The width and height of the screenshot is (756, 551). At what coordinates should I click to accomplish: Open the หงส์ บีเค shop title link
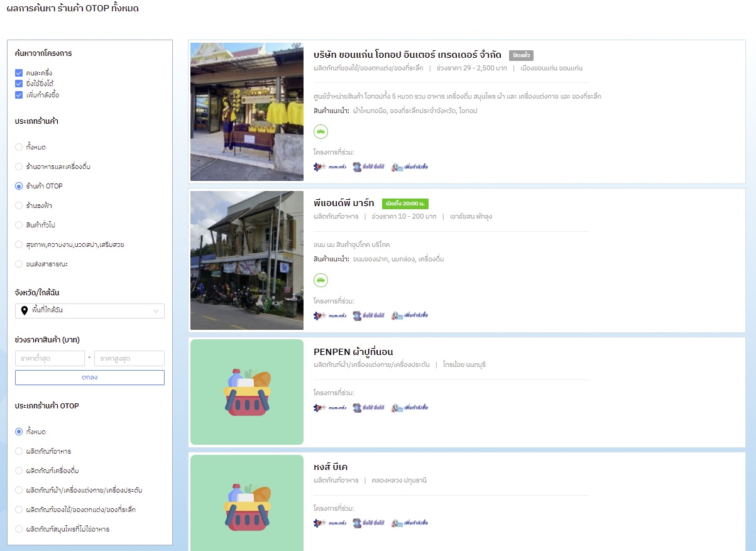click(331, 467)
